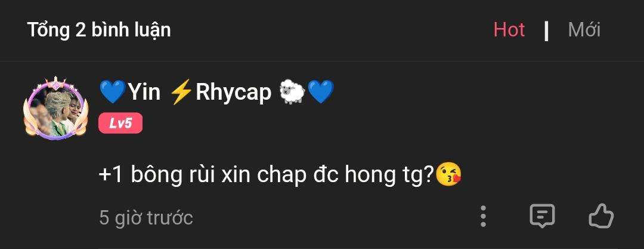This screenshot has width=644, height=249.
Task: Click the lightning bolt emoji in username
Action: pyautogui.click(x=181, y=92)
